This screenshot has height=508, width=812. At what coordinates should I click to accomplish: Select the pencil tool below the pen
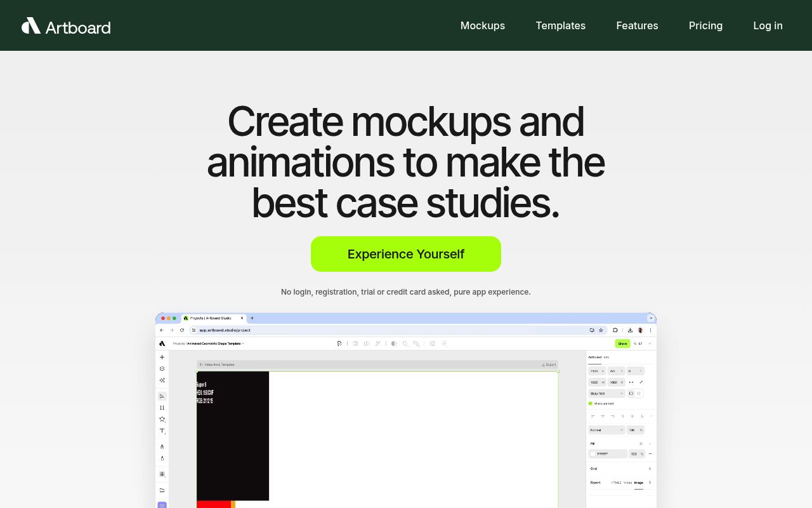click(x=162, y=458)
